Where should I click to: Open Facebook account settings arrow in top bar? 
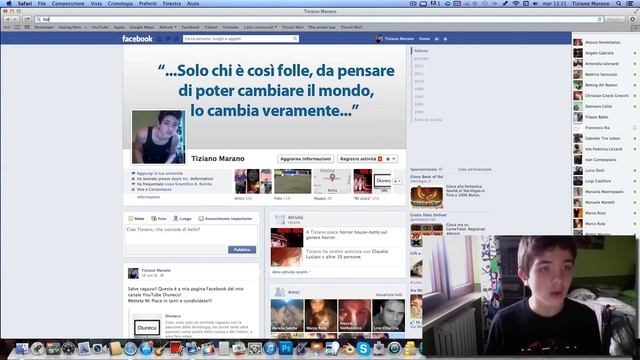tap(445, 39)
